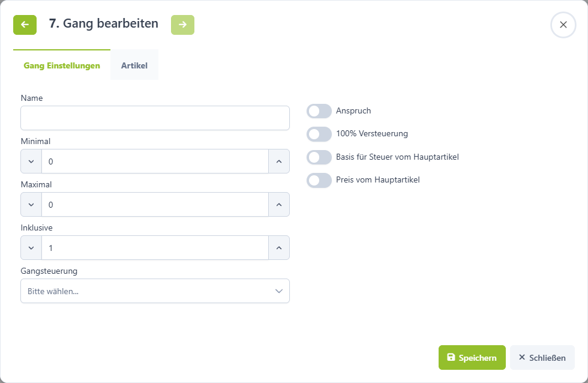Go to next Gang with right arrow
This screenshot has height=383, width=588.
click(x=182, y=25)
